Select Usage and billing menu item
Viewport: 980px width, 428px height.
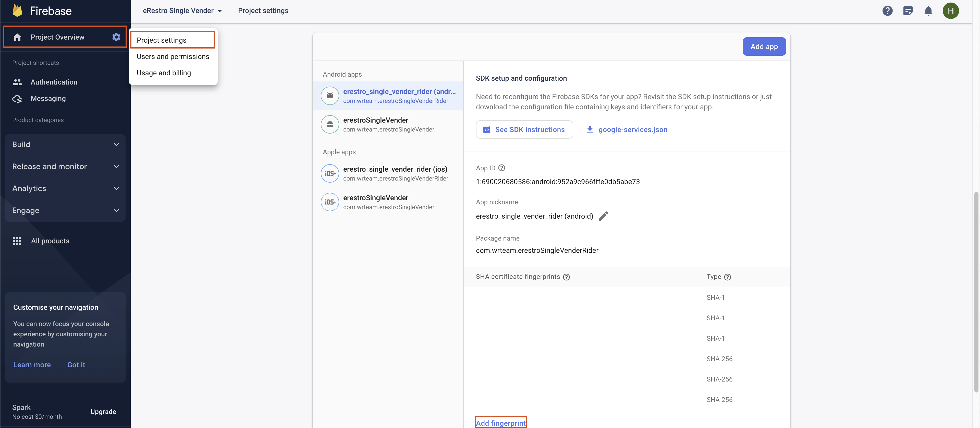(x=164, y=73)
